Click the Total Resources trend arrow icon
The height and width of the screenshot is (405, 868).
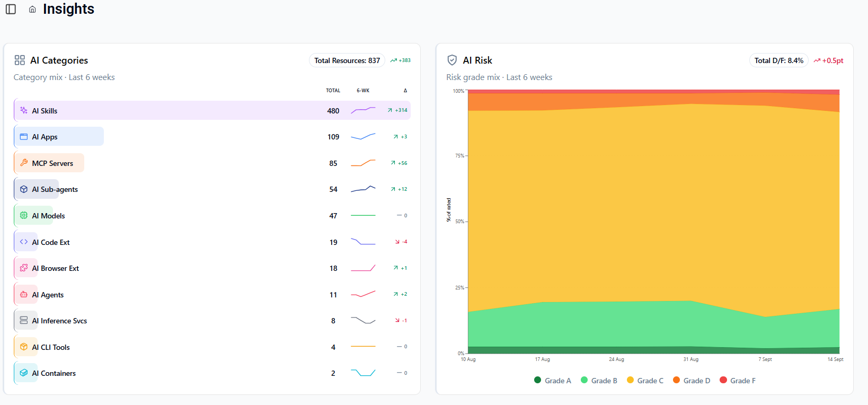(394, 60)
